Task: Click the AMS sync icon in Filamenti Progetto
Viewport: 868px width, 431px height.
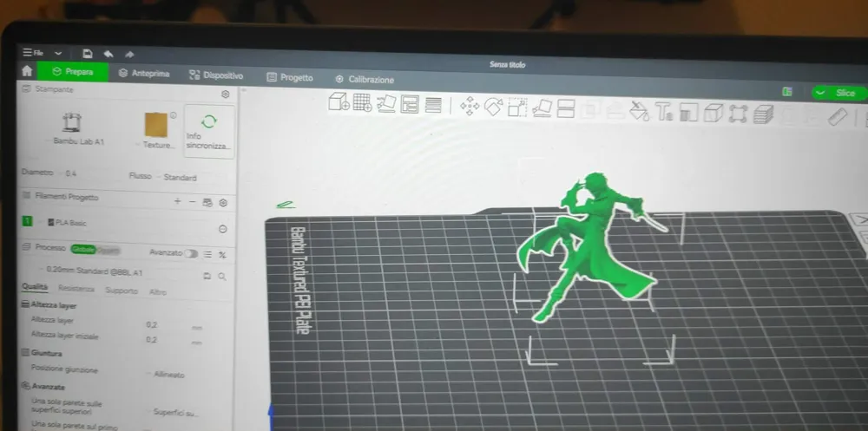Action: click(207, 203)
